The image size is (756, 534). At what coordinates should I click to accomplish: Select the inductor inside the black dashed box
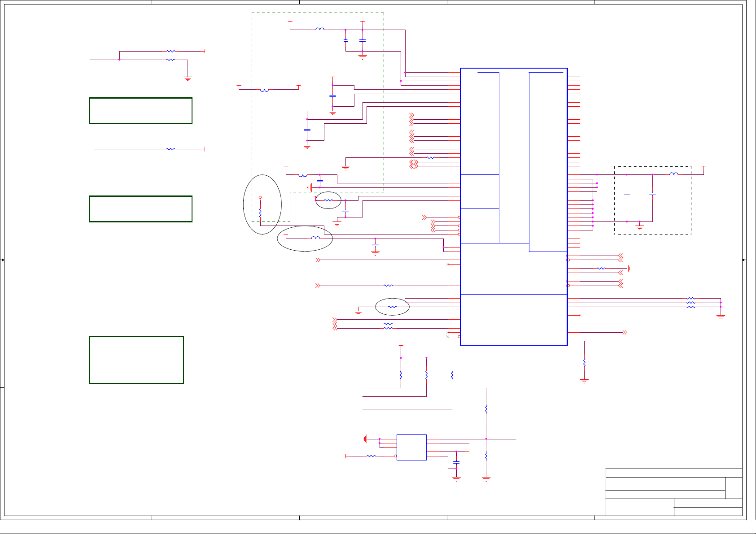pos(674,174)
